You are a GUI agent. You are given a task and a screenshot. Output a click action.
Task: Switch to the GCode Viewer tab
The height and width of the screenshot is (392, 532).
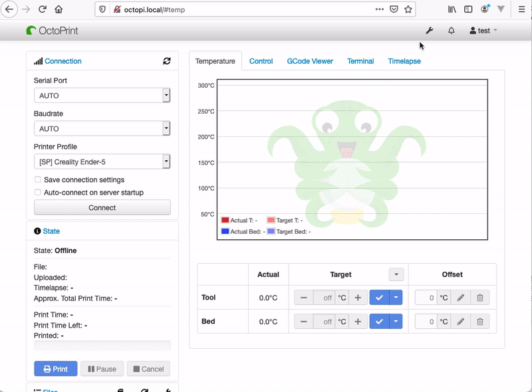[x=310, y=61]
